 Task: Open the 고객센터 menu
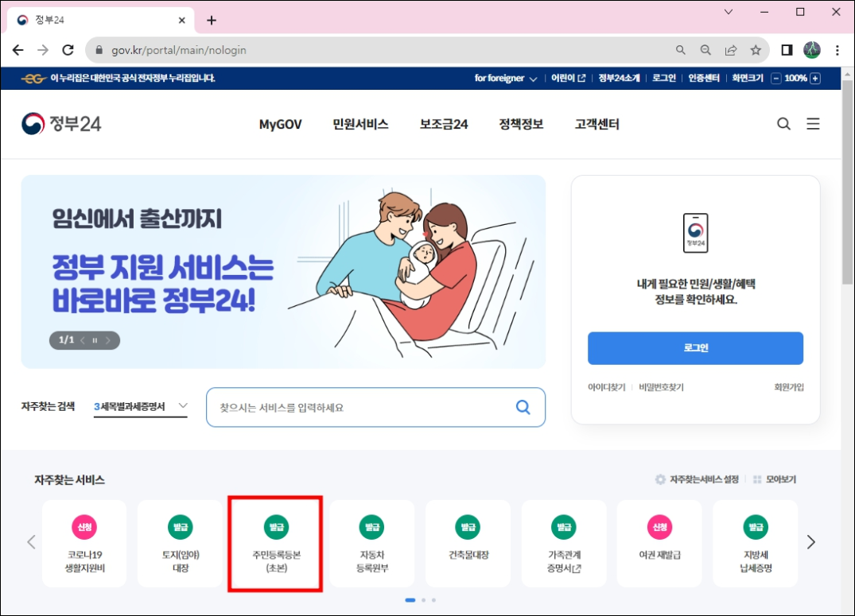597,124
